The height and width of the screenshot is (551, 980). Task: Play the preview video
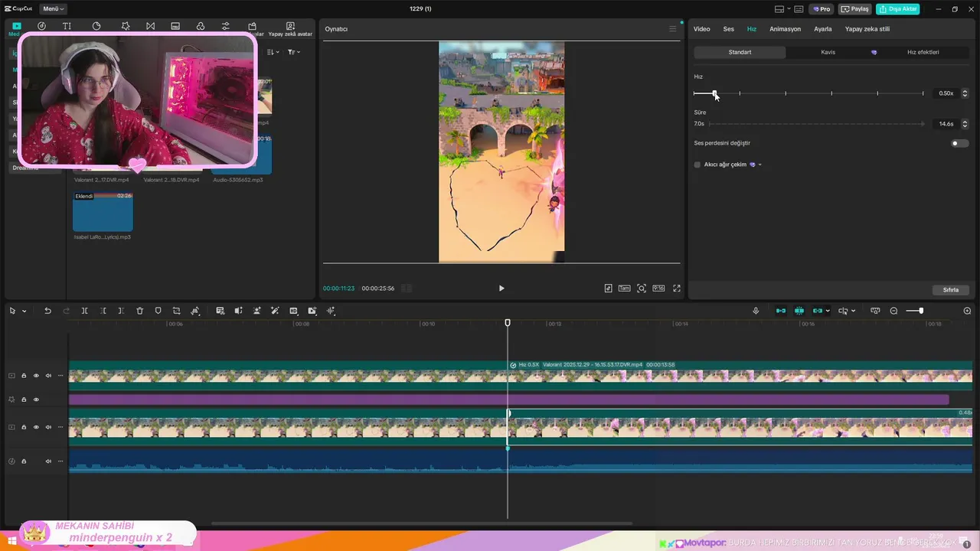501,289
